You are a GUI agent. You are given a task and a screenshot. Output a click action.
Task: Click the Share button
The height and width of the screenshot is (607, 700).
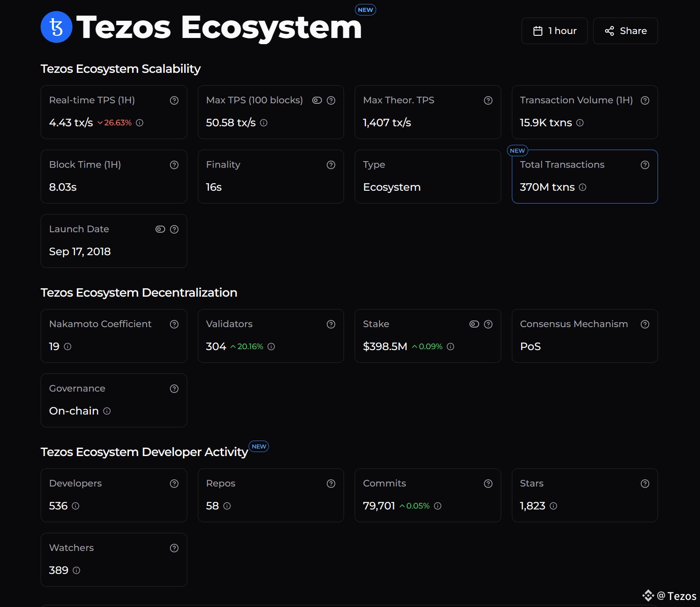point(625,31)
